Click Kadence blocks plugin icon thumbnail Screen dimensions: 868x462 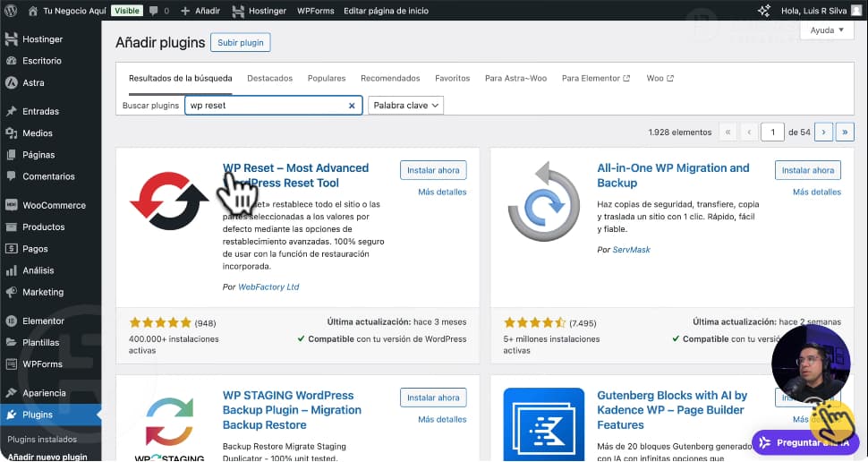click(x=543, y=425)
